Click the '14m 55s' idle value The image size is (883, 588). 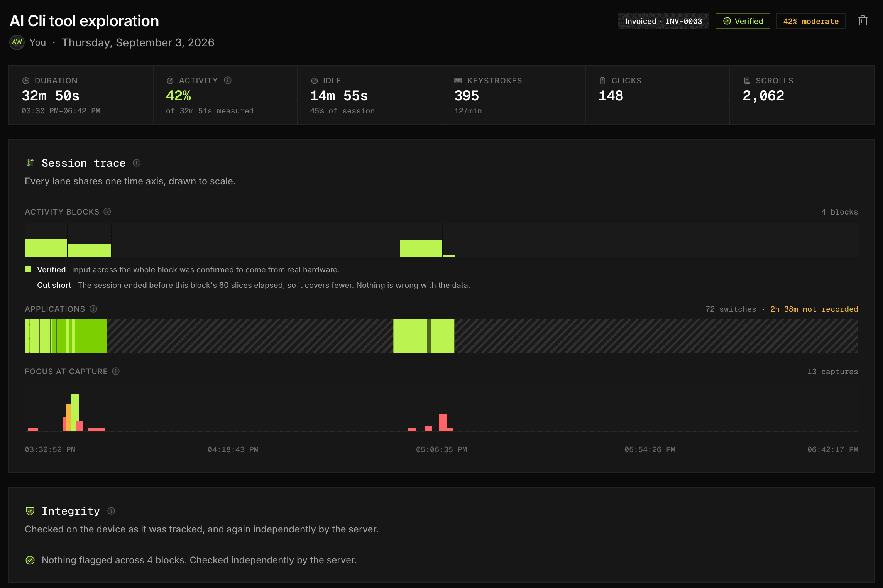point(339,96)
